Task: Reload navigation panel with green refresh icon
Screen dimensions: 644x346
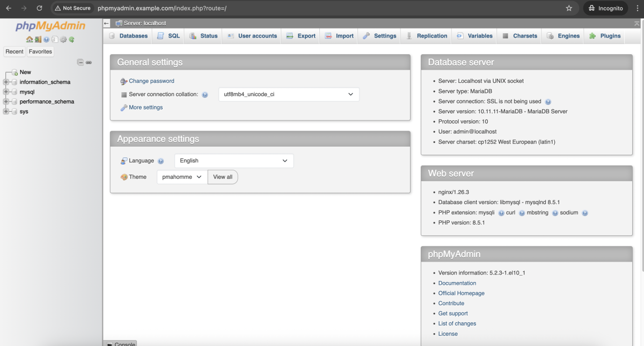Action: (71, 40)
